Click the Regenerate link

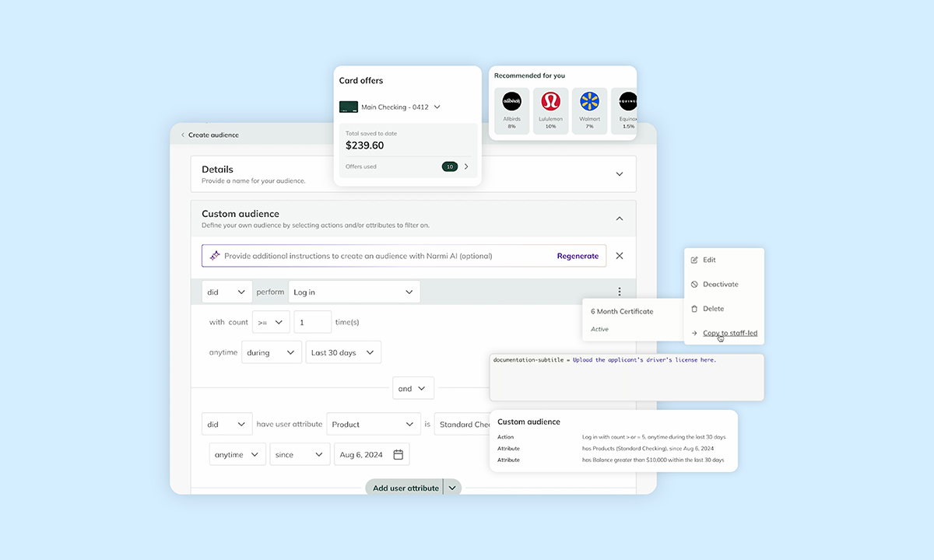coord(578,256)
